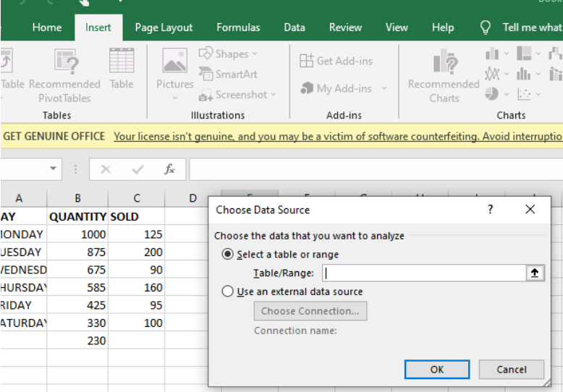563x392 pixels.
Task: Click the Table icon in Tables group
Action: pyautogui.click(x=122, y=61)
